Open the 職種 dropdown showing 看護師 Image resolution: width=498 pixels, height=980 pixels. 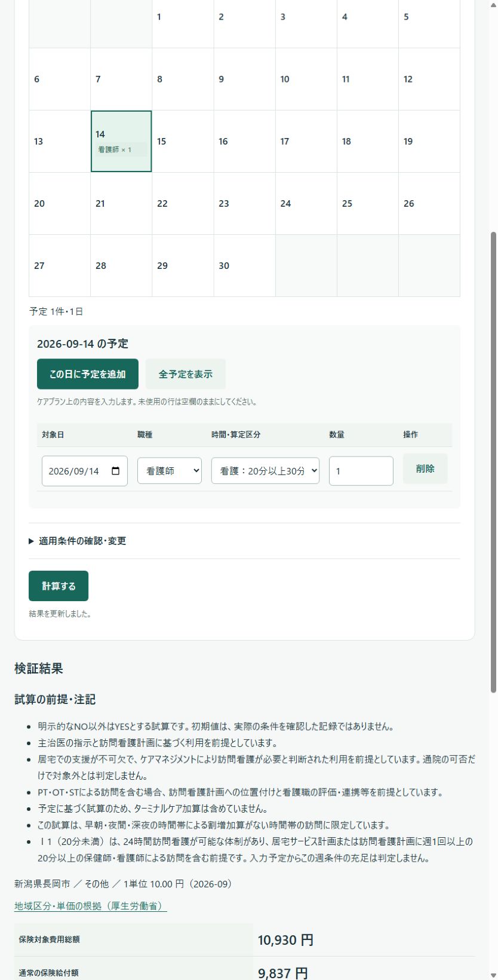coord(170,471)
